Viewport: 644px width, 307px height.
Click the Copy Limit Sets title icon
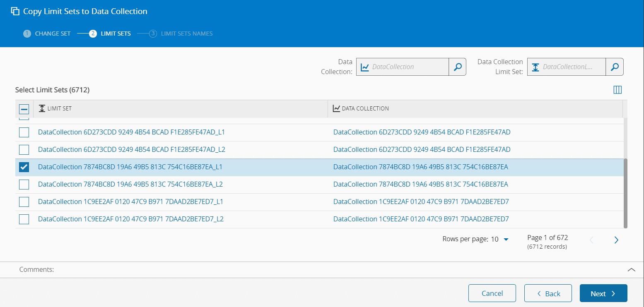pyautogui.click(x=15, y=12)
